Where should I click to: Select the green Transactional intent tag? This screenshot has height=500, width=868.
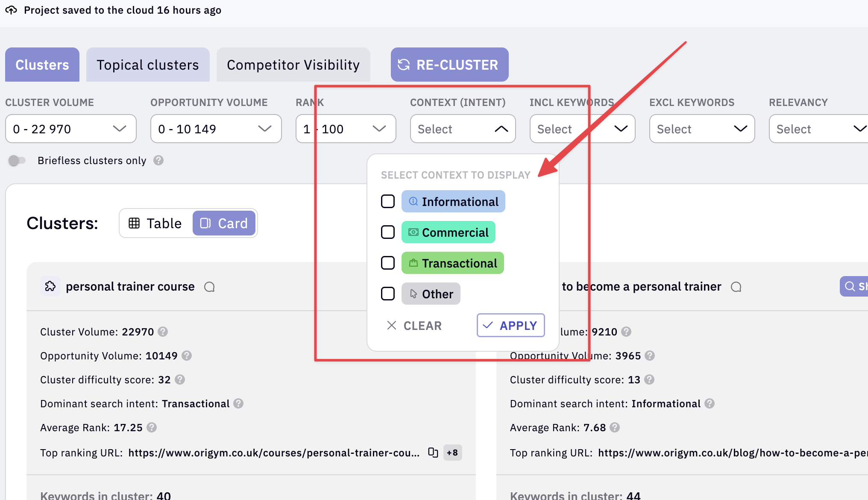452,263
